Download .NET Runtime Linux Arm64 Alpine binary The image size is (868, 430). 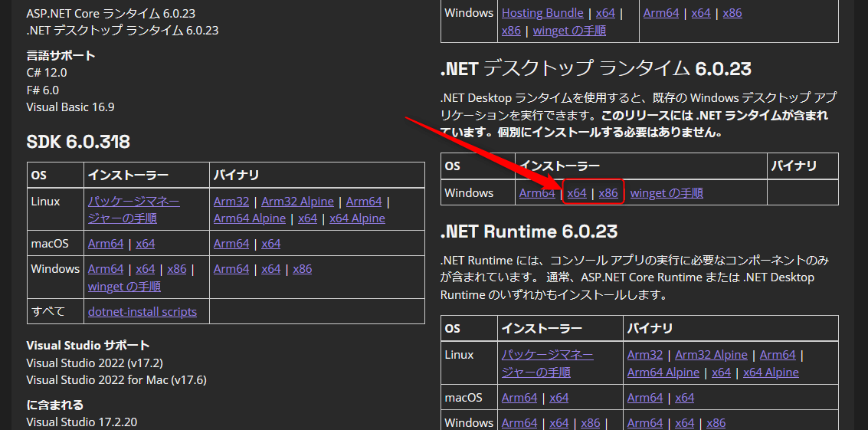(663, 373)
